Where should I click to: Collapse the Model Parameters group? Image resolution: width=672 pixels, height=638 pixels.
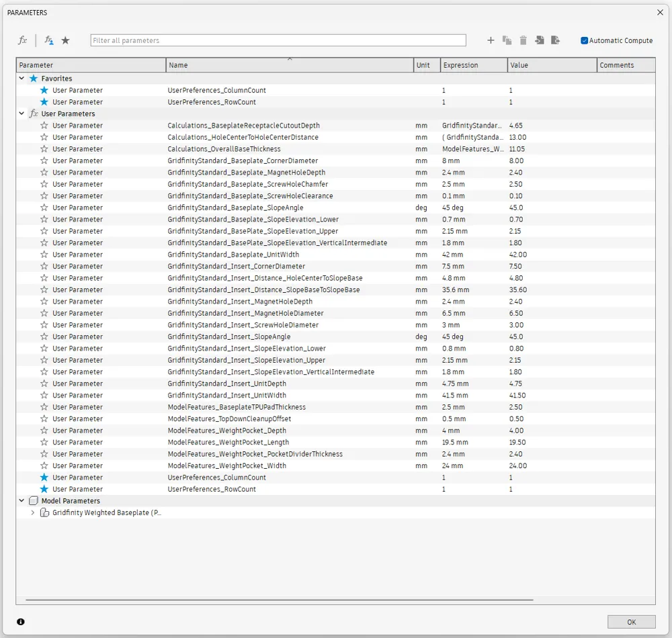(22, 500)
